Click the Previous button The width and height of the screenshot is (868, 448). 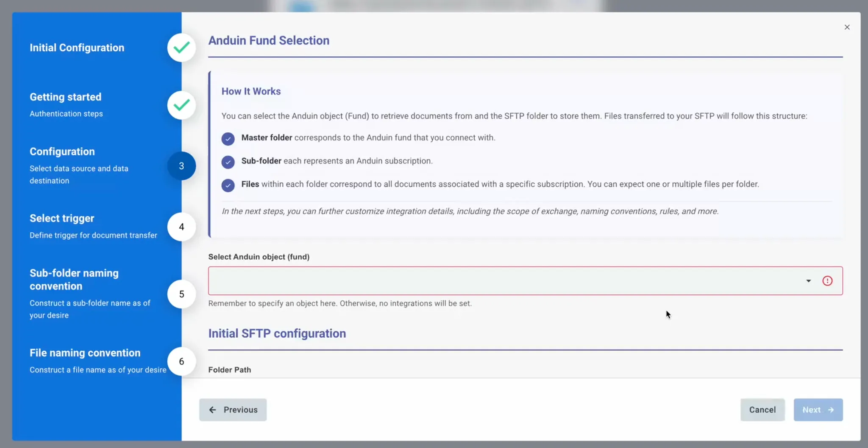point(233,410)
